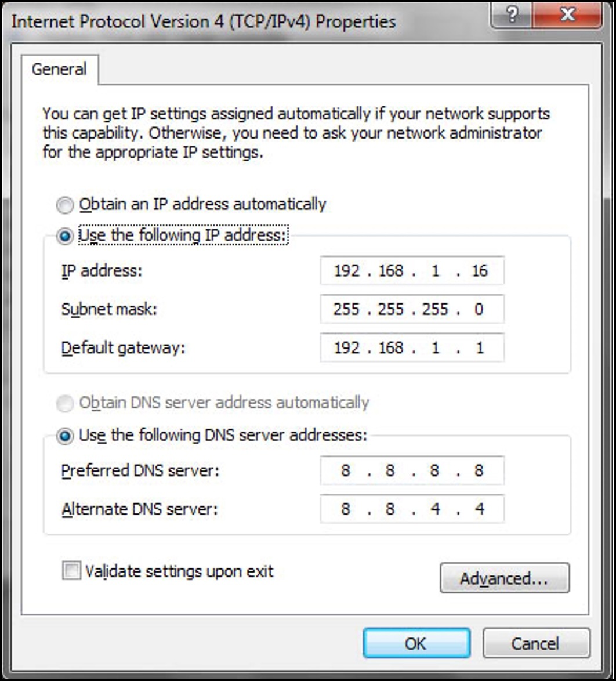Viewport: 616px width, 681px height.
Task: Click the Subnet mask field
Action: [412, 309]
